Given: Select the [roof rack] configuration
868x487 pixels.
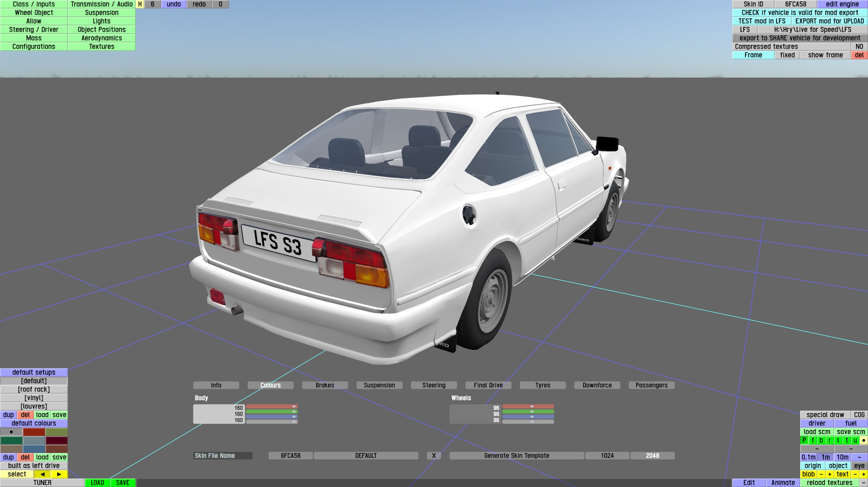Looking at the screenshot, I should [34, 389].
